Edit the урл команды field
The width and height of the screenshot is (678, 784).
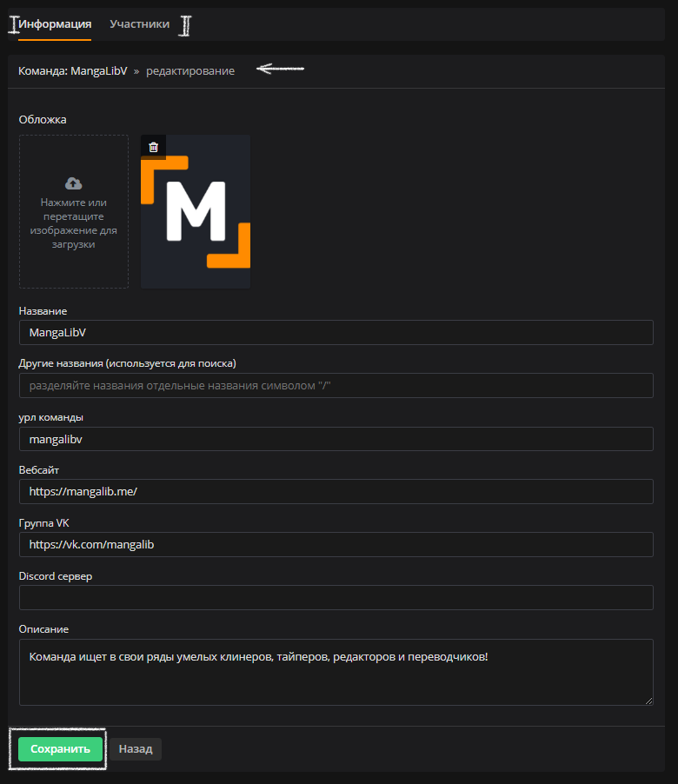[x=336, y=439]
